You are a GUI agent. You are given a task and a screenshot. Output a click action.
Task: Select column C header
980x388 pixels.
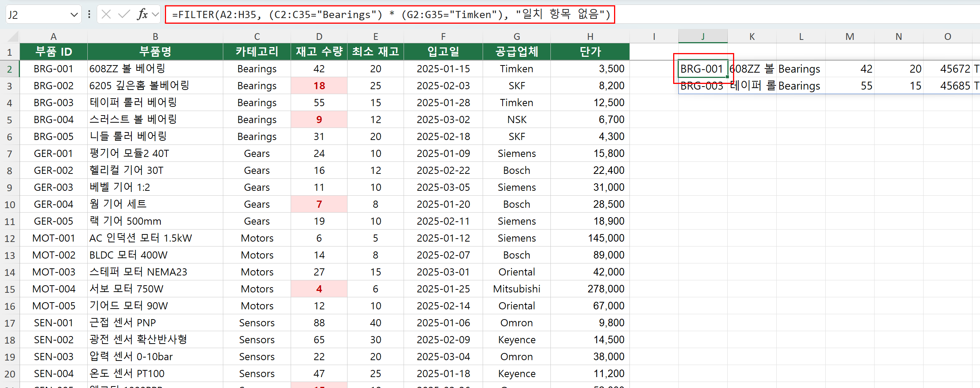pyautogui.click(x=257, y=37)
